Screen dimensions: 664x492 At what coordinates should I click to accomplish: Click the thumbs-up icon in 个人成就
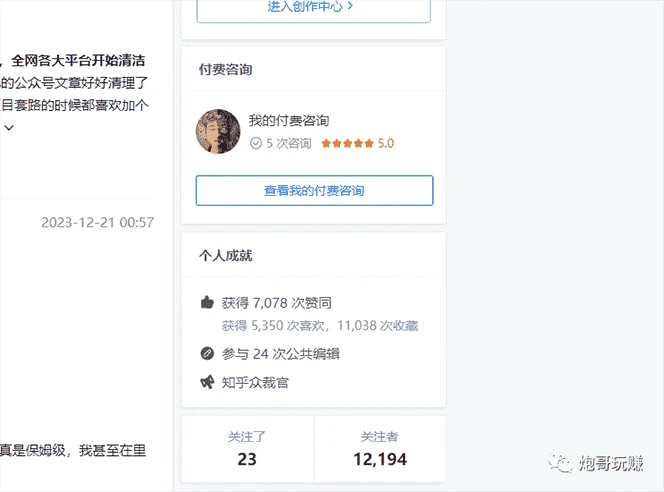coord(207,302)
